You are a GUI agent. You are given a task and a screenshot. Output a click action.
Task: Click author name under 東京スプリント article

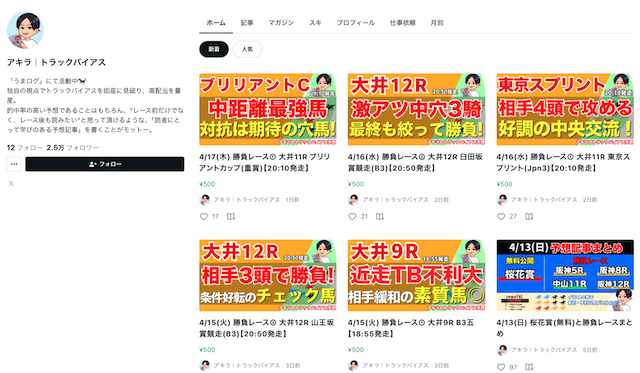tap(544, 200)
